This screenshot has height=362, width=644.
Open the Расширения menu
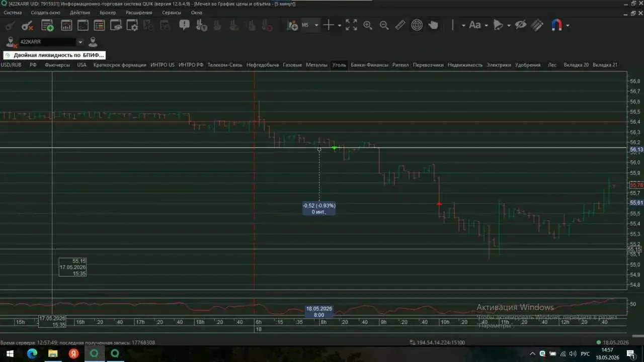(x=139, y=13)
